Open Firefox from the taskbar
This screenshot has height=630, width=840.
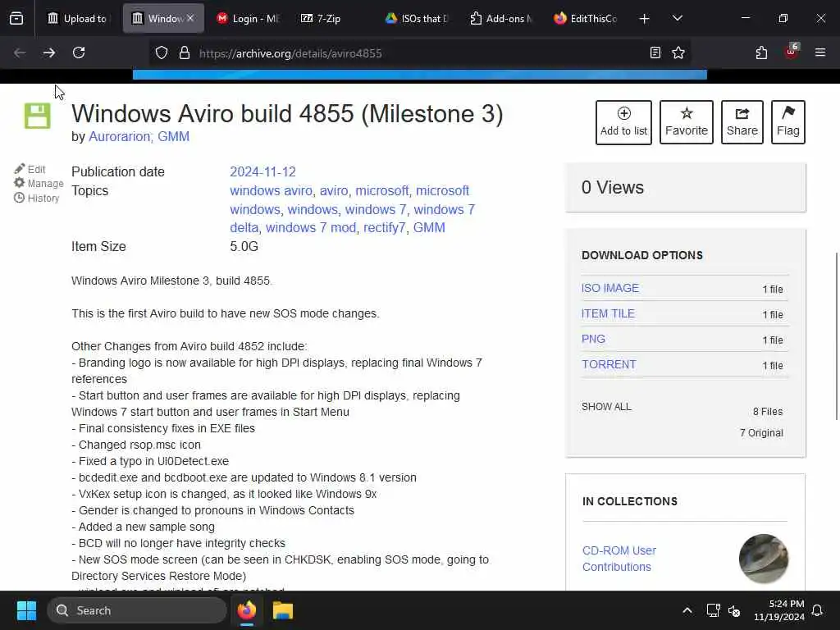tap(247, 610)
